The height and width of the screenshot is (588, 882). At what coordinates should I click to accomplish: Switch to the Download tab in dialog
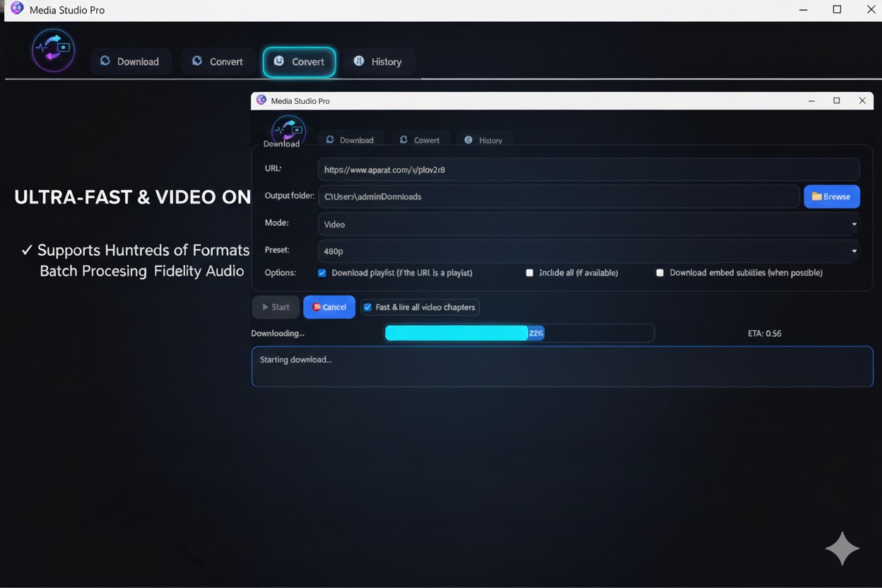click(351, 139)
